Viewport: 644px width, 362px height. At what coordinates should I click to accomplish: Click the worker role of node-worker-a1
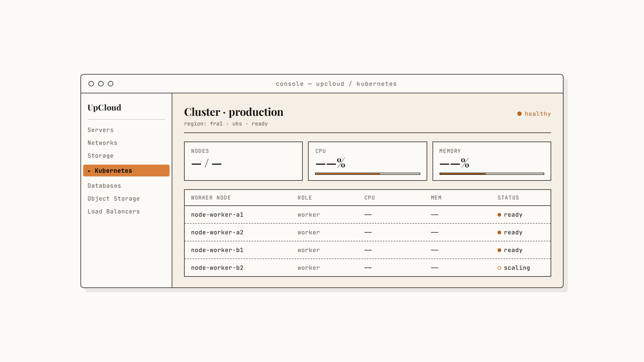pos(309,215)
